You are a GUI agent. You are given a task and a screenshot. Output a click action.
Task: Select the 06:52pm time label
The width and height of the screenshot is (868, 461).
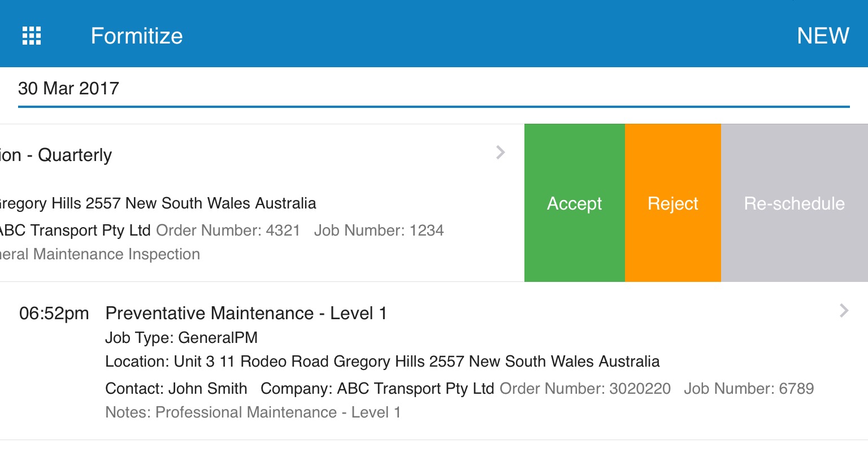click(54, 313)
